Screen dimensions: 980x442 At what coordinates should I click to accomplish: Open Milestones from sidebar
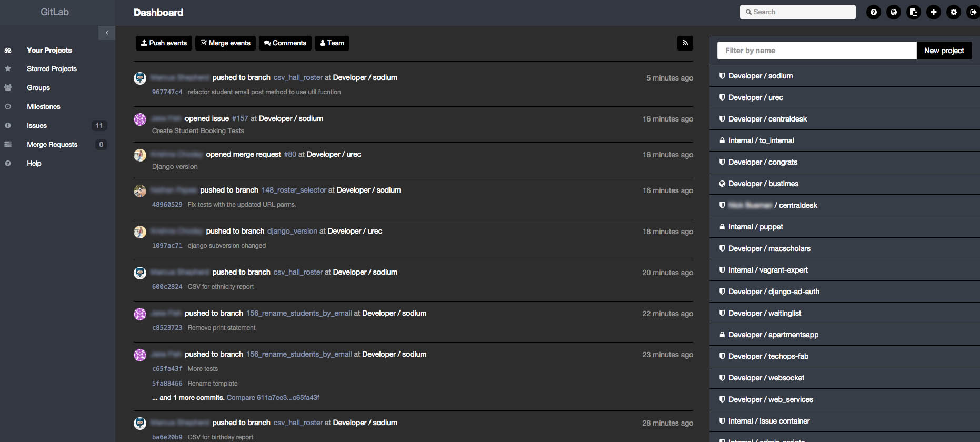[44, 107]
